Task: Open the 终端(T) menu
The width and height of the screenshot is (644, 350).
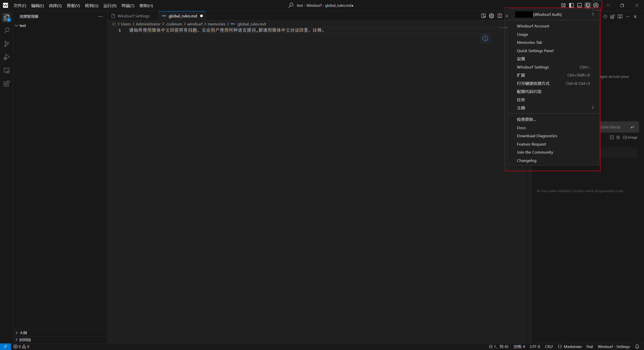Action: 128,6
